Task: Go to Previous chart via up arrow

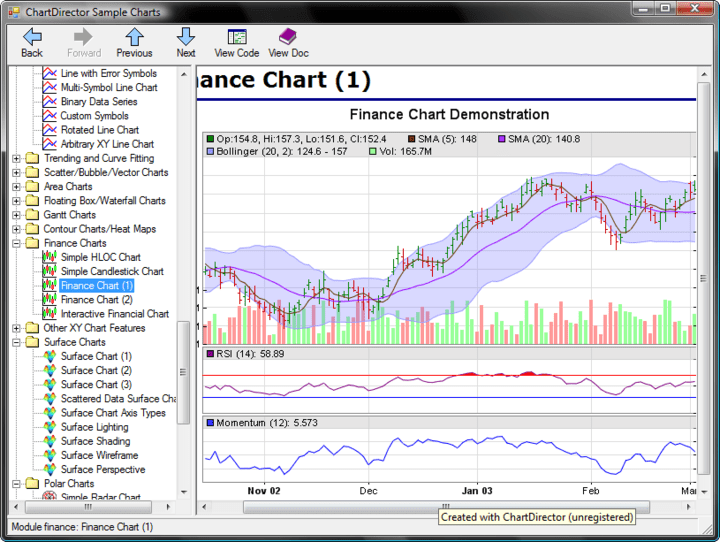Action: [135, 36]
